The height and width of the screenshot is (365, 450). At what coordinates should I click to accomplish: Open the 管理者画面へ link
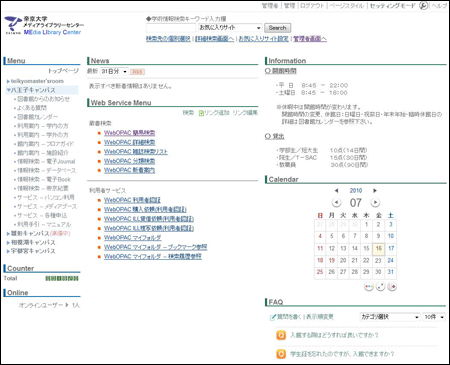pos(310,39)
